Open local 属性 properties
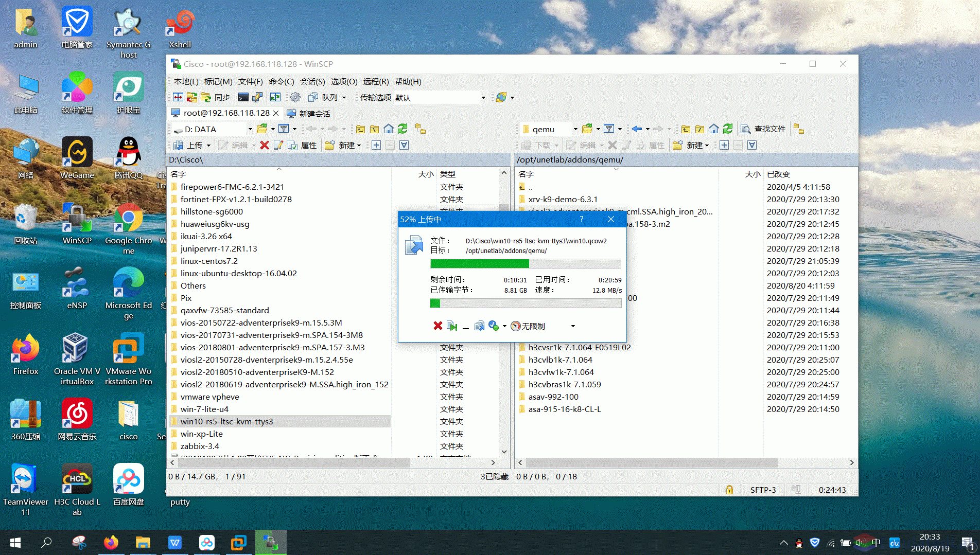The image size is (980, 555). (x=302, y=146)
